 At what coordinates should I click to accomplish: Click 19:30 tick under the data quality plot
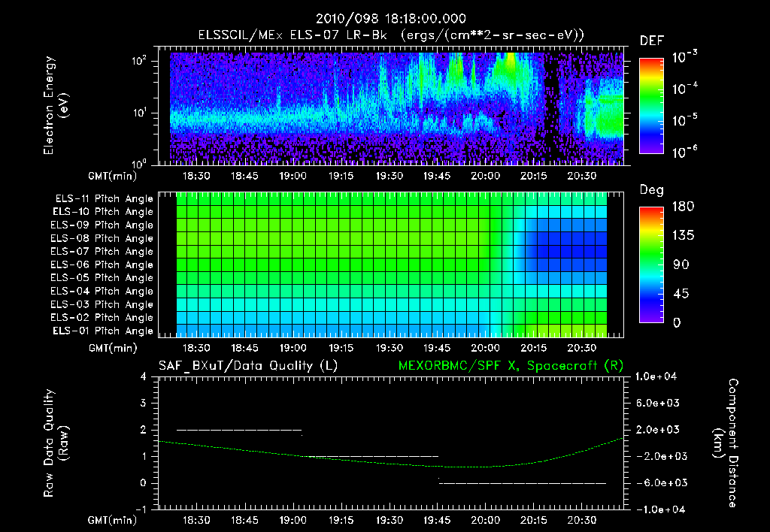tap(390, 520)
